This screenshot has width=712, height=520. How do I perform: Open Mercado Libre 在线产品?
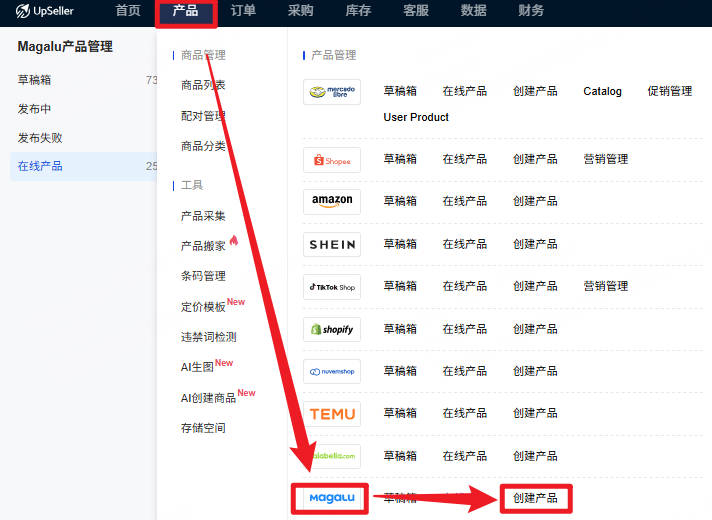[465, 91]
